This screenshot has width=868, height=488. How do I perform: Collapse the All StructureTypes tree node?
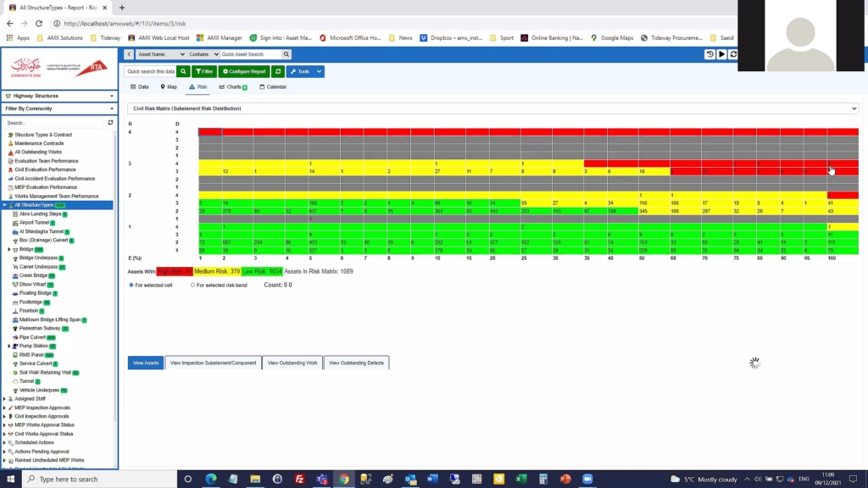[4, 205]
